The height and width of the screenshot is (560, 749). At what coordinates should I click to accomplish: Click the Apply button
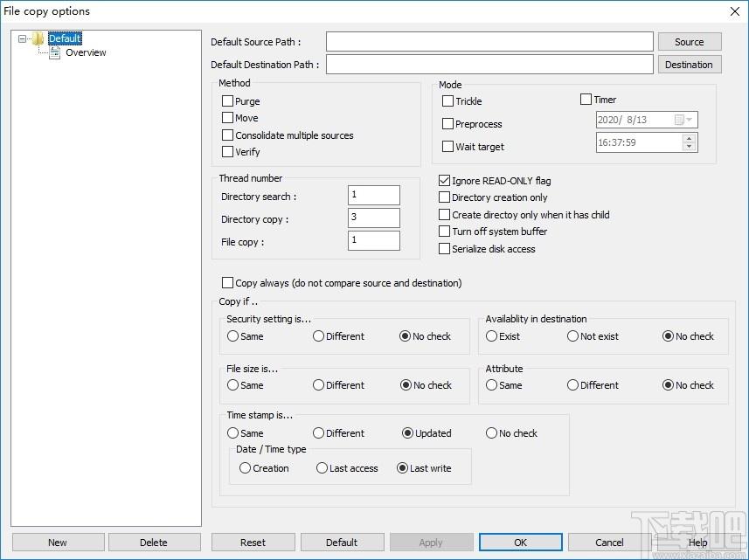(x=432, y=543)
